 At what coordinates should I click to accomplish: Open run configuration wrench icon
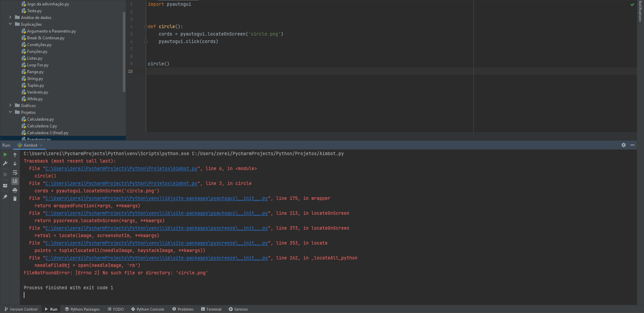click(5, 163)
